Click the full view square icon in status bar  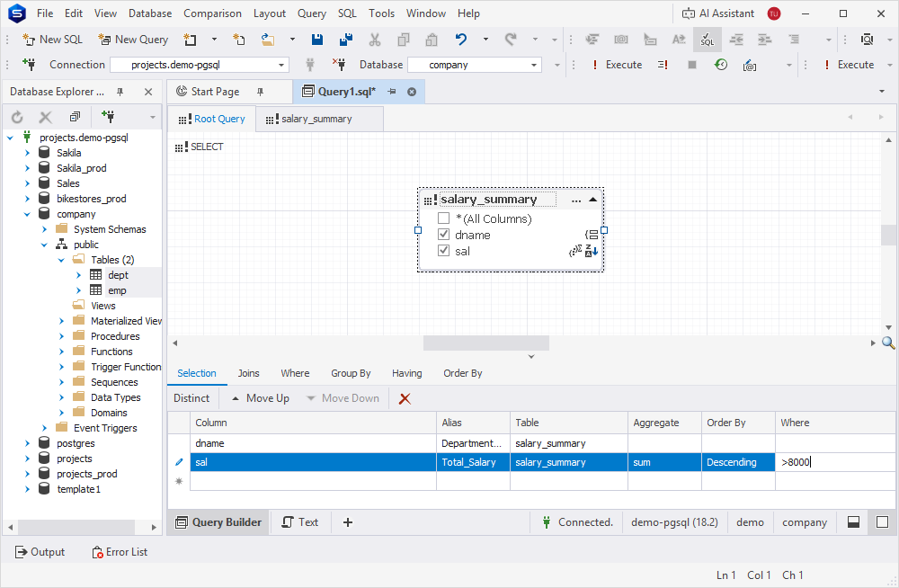coord(883,522)
